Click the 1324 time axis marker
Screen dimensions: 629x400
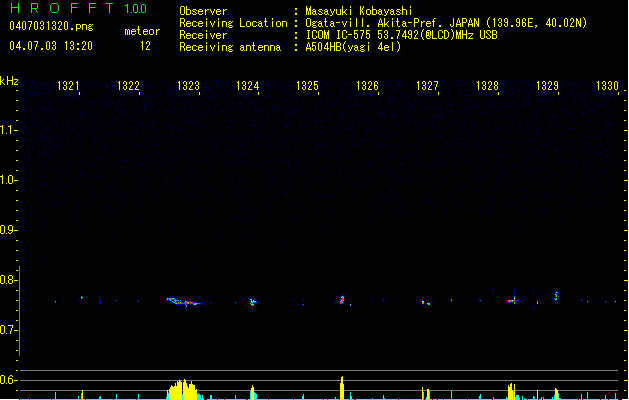[x=248, y=86]
